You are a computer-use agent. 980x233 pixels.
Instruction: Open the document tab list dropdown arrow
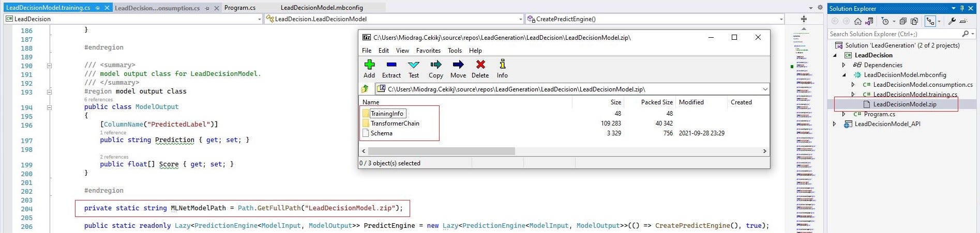tap(810, 8)
